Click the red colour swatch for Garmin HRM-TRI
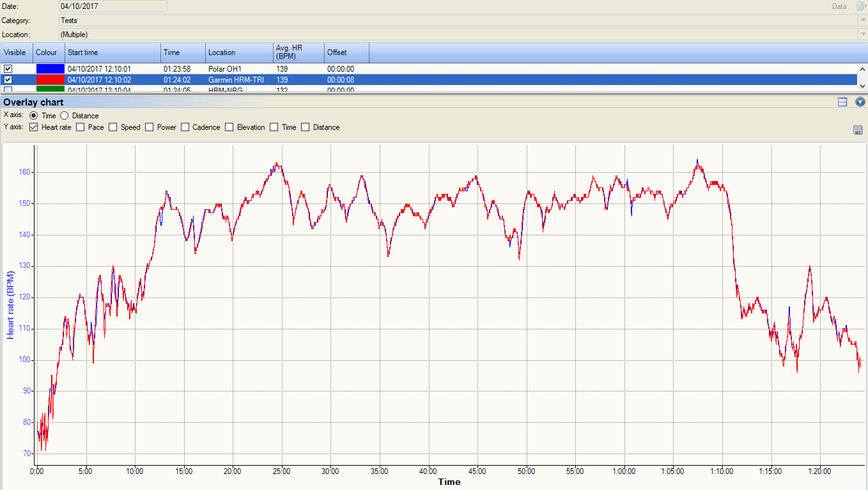The width and height of the screenshot is (868, 490). [x=50, y=80]
